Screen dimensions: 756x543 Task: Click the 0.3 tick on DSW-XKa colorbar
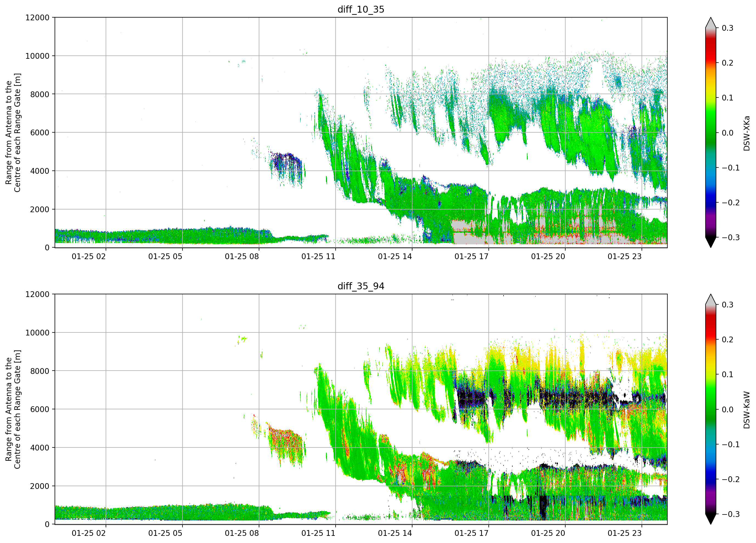[727, 28]
